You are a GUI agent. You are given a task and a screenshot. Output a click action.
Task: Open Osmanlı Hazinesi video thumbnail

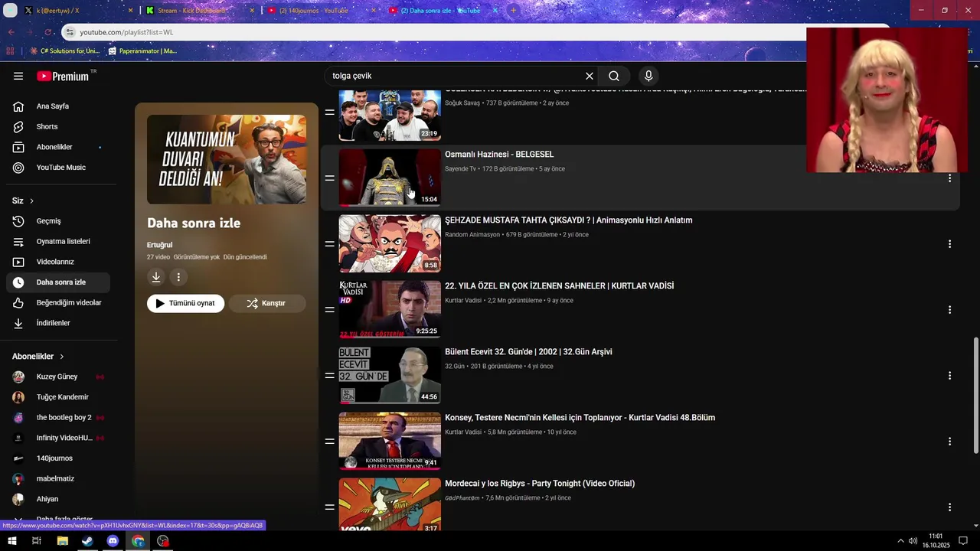(390, 178)
